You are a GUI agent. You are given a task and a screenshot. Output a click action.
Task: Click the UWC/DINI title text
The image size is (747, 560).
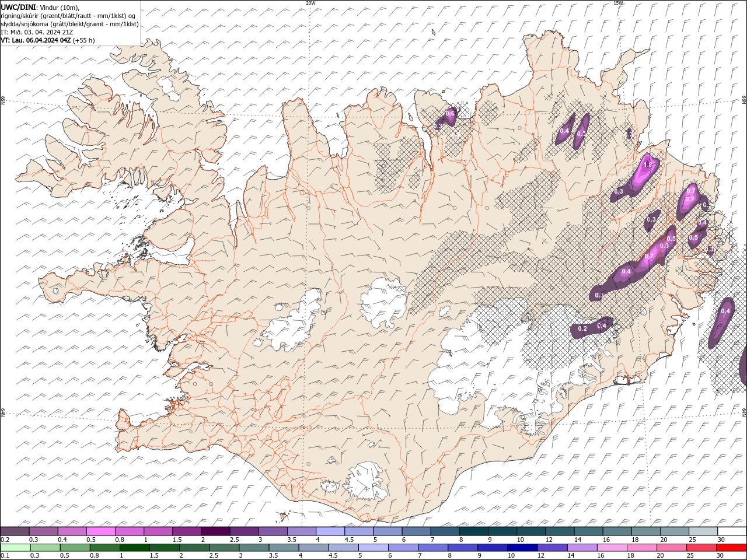[19, 7]
